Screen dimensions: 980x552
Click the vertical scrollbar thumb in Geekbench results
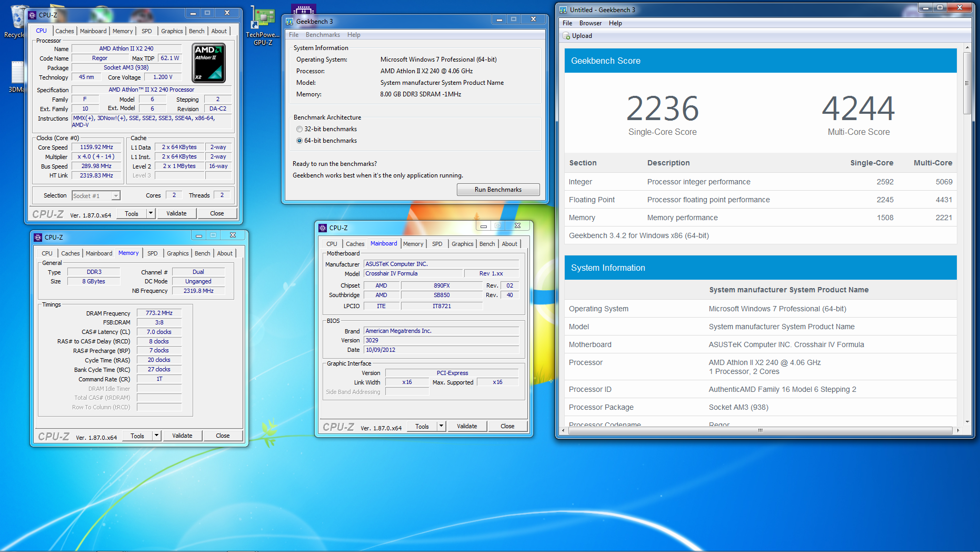click(x=967, y=83)
